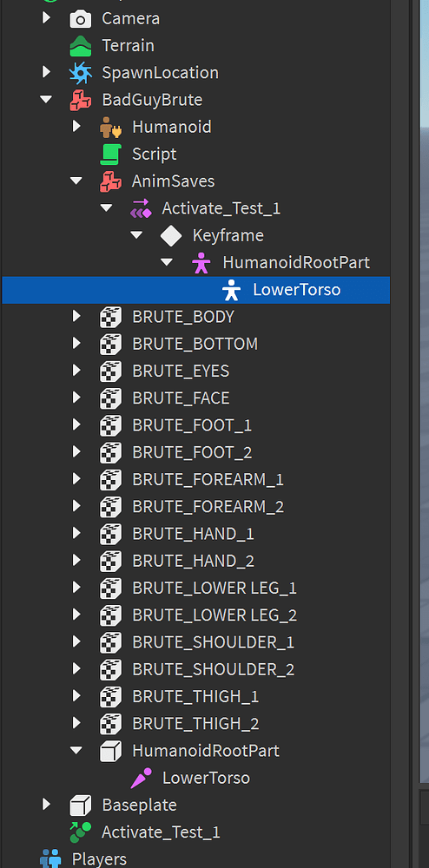
Task: Click the SpawnLocation star icon
Action: (x=81, y=73)
